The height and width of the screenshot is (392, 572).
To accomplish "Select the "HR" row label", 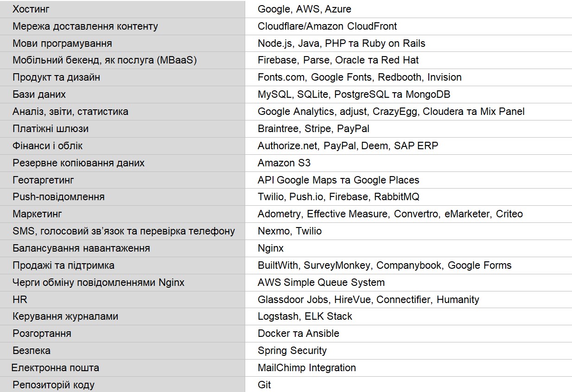I will pyautogui.click(x=20, y=300).
